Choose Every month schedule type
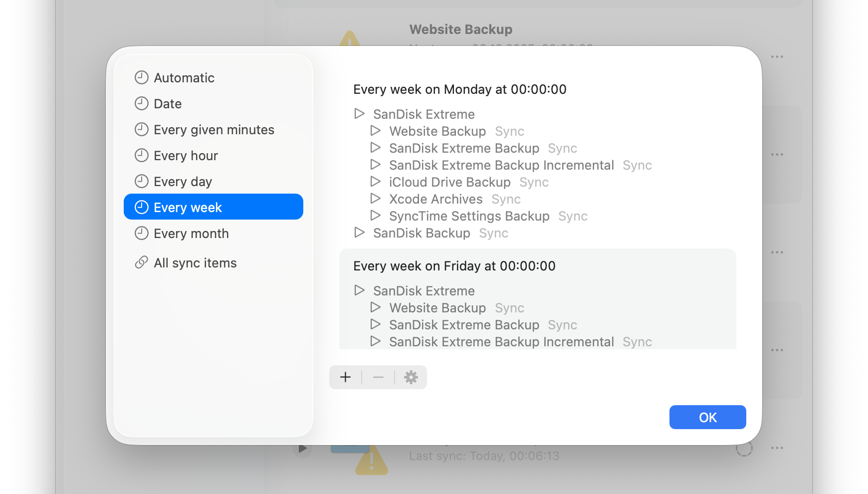The height and width of the screenshot is (494, 868). [191, 234]
